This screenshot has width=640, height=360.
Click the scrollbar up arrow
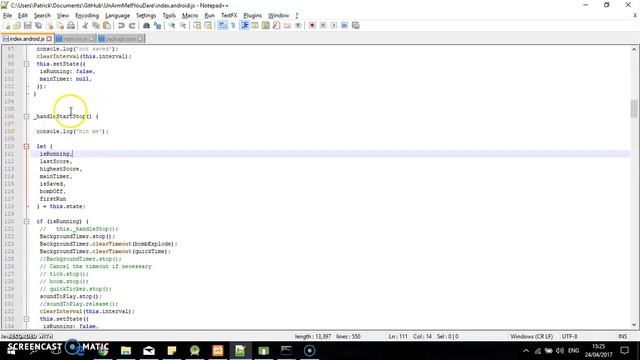click(x=633, y=49)
